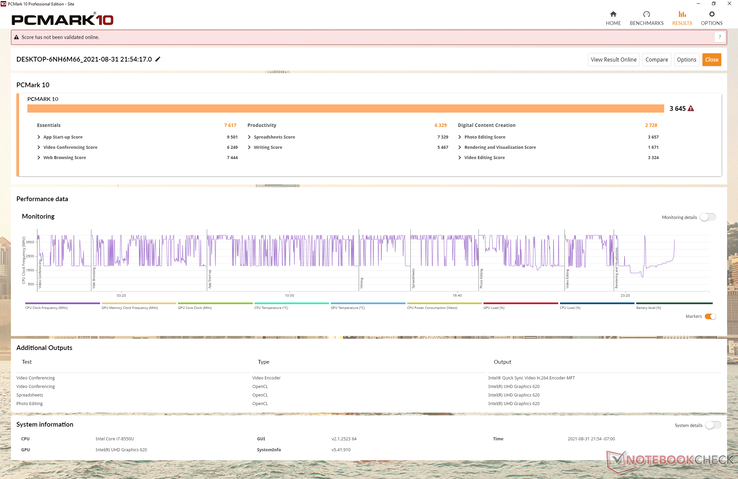Toggle Monitoring details switch
This screenshot has height=479, width=738.
(707, 217)
